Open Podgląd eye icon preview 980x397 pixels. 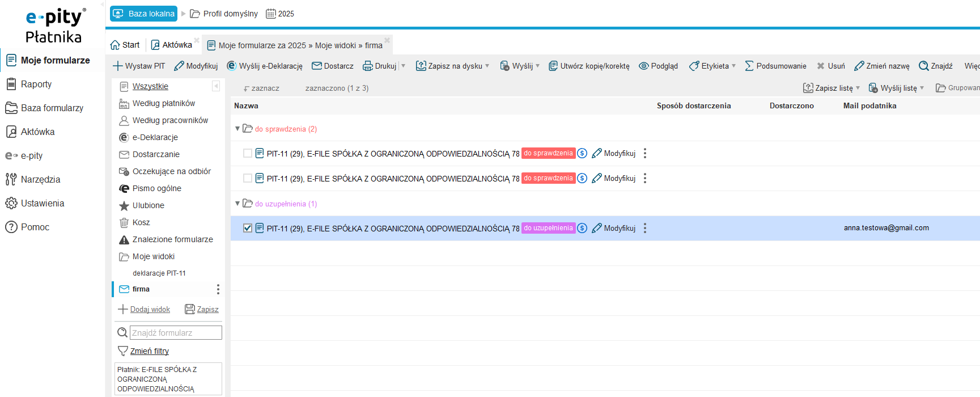click(644, 66)
